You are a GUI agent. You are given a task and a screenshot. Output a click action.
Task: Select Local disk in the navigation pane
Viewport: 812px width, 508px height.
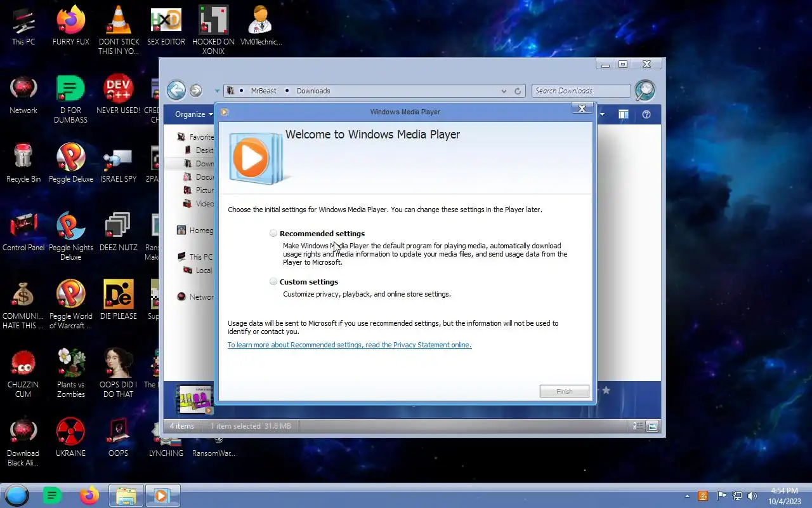point(199,270)
